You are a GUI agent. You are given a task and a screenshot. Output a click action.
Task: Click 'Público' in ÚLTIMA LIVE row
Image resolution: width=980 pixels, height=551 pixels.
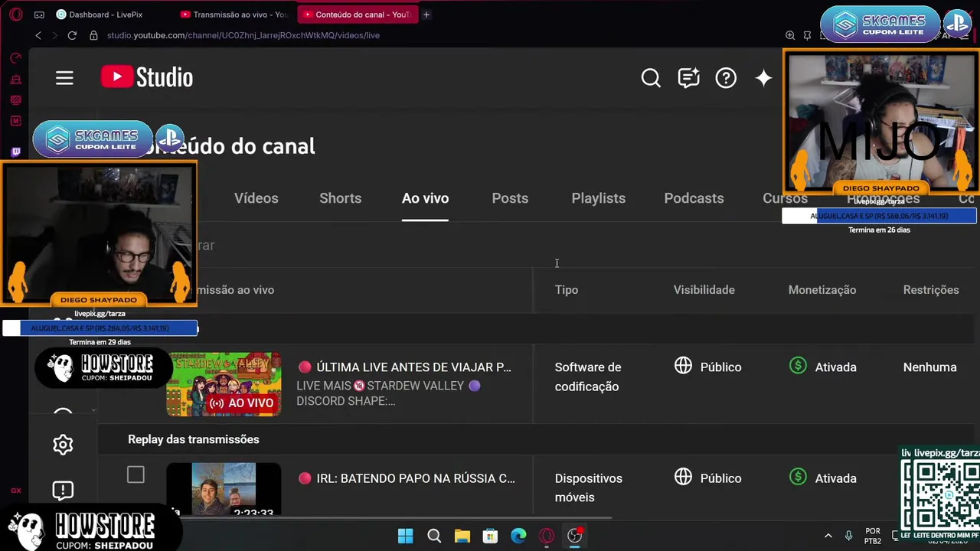pos(721,367)
